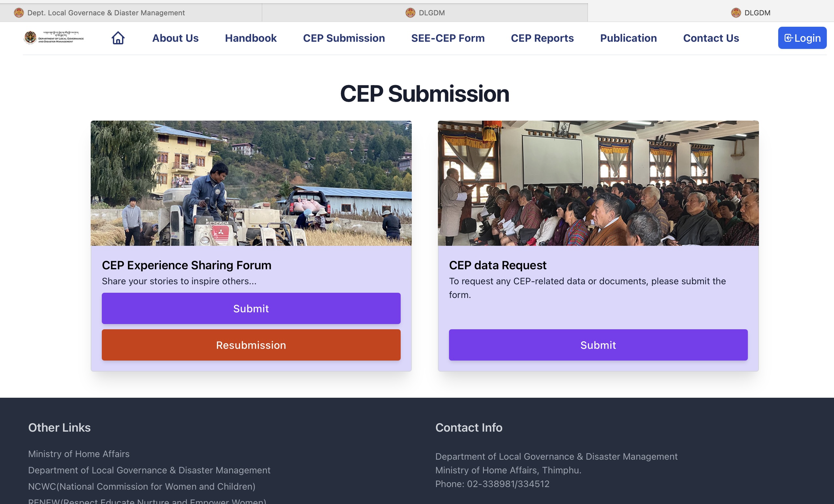Open the Publication section

[x=628, y=38]
